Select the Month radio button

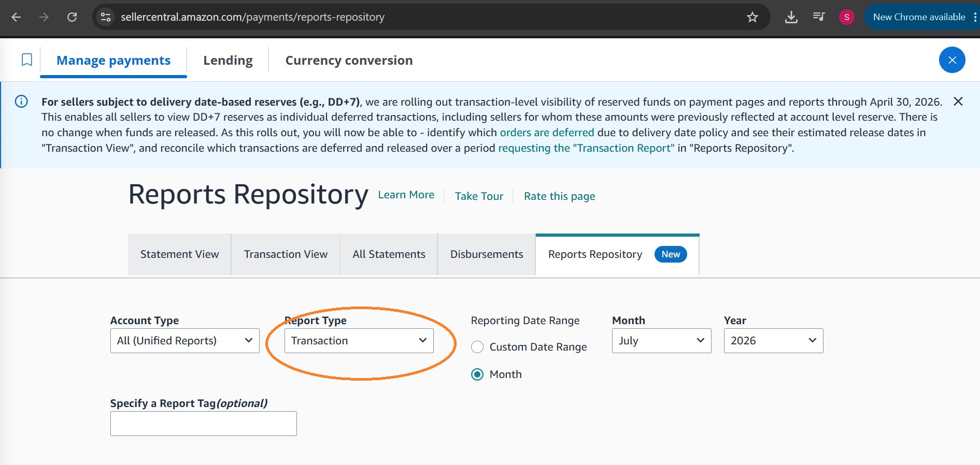[x=477, y=374]
